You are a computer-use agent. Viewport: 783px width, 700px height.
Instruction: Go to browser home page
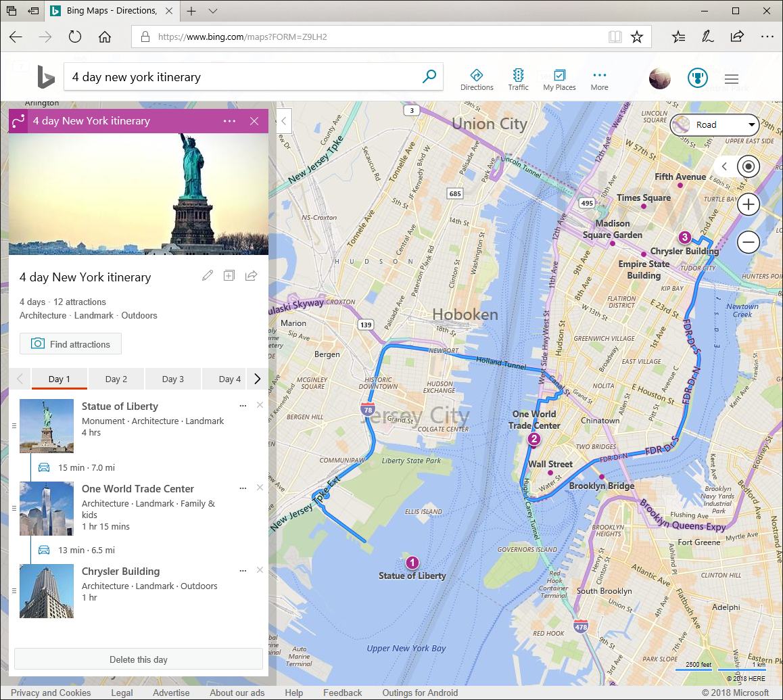point(105,37)
